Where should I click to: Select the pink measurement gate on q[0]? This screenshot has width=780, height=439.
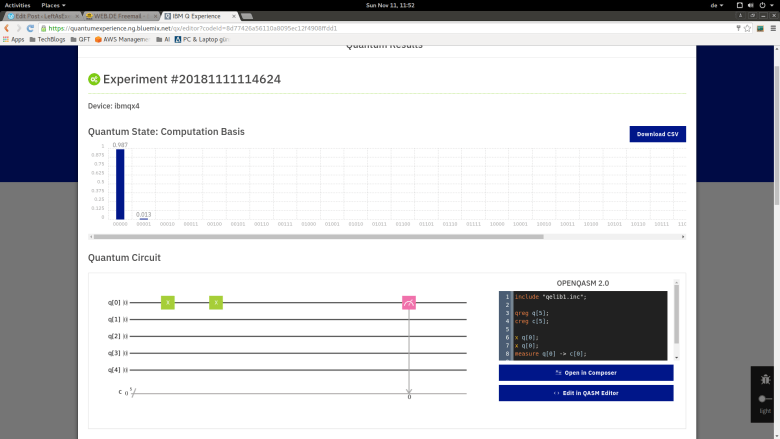pyautogui.click(x=409, y=302)
